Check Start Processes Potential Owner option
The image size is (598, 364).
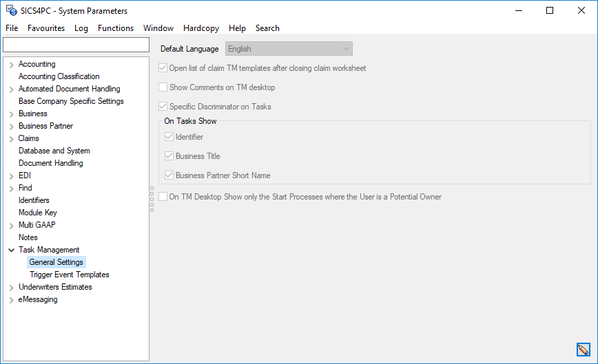coord(163,197)
